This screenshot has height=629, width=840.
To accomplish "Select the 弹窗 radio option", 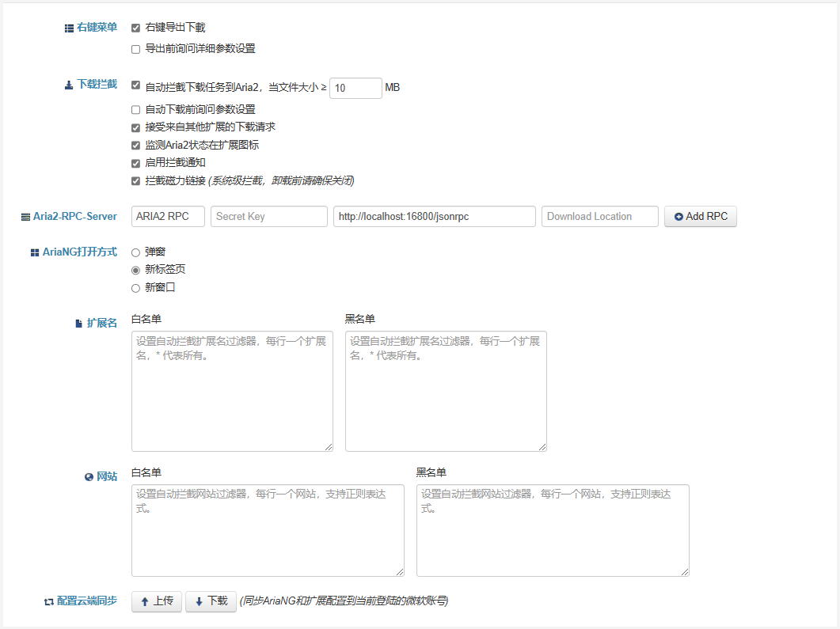I will pyautogui.click(x=135, y=252).
